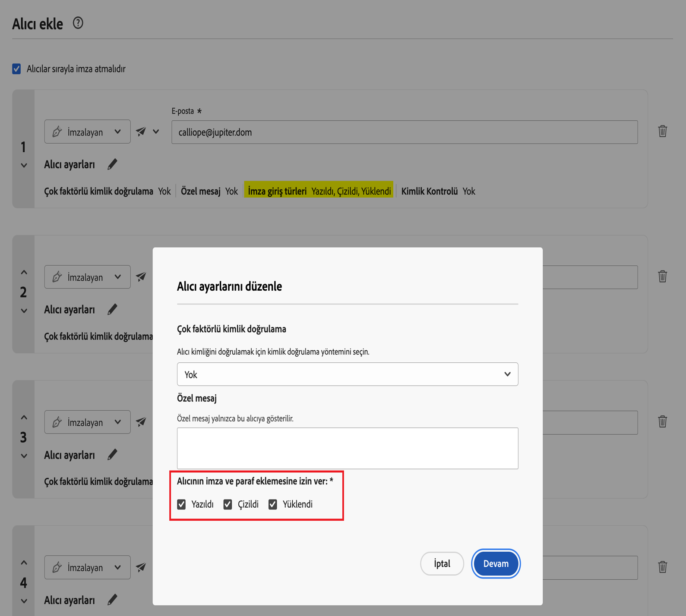Move recipient 1 down with the arrow
Viewport: 686px width, 616px height.
pos(24,166)
